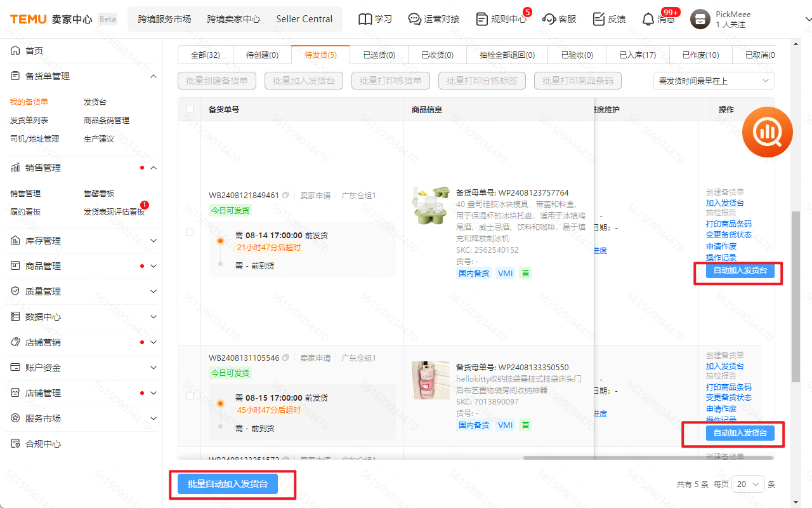This screenshot has height=508, width=812.
Task: Open 规则中心 icon with badge
Action: pos(482,19)
